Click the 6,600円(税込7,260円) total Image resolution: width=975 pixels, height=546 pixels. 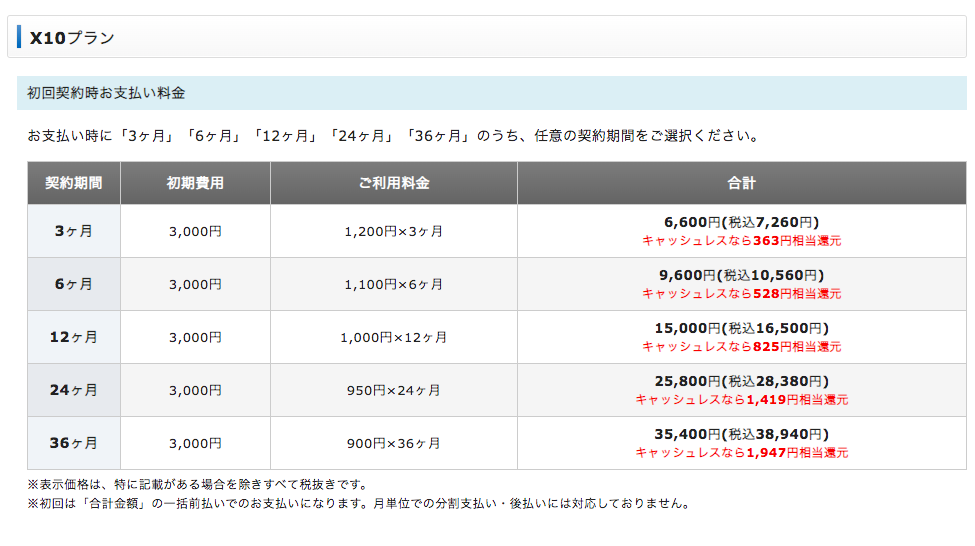click(x=742, y=222)
